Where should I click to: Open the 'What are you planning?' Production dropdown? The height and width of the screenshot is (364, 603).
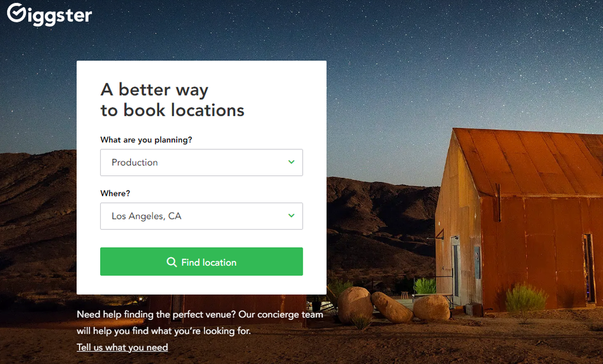click(x=201, y=163)
